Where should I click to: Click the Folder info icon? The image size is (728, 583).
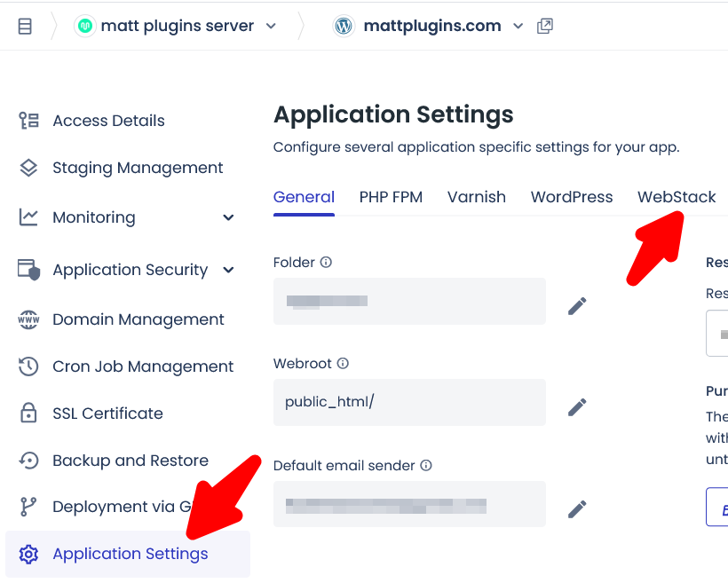pyautogui.click(x=326, y=263)
